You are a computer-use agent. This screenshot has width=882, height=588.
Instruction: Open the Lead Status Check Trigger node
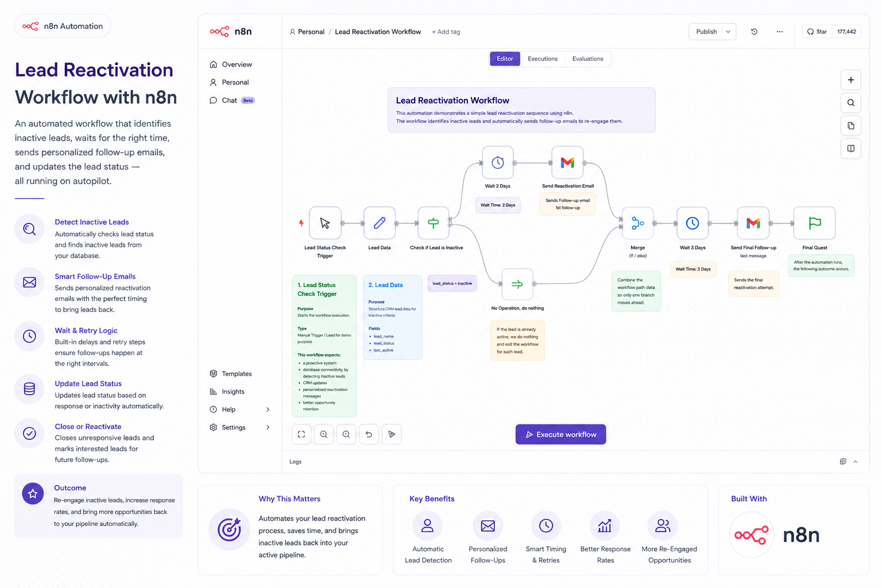coord(325,223)
